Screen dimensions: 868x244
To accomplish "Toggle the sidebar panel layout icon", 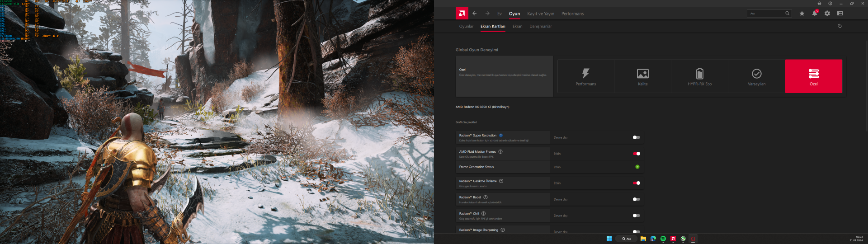I will click(x=840, y=14).
